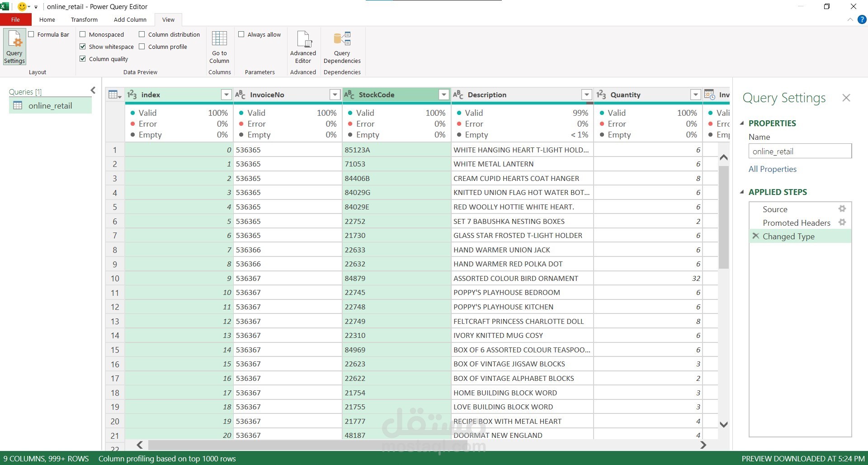Screen dimensions: 868x465
Task: Switch to the Add Column tab
Action: click(130, 19)
